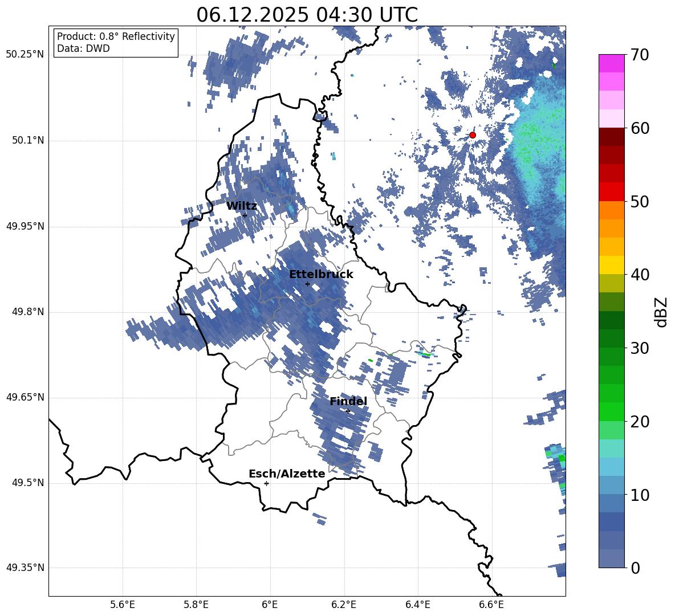Click the 49.8°N latitude label
This screenshot has height=616, width=675.
click(x=27, y=312)
